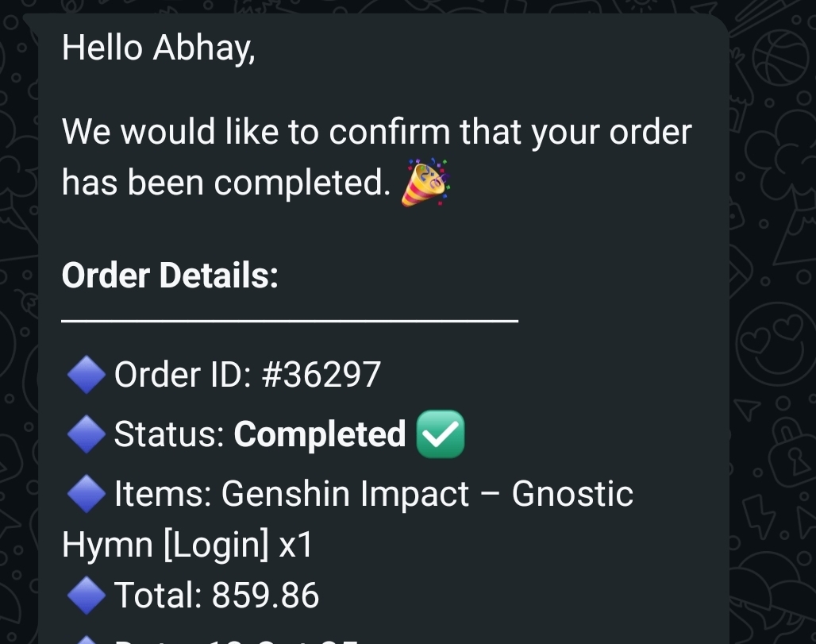This screenshot has height=644, width=816.
Task: Tap the "Items:" label
Action: [x=162, y=494]
